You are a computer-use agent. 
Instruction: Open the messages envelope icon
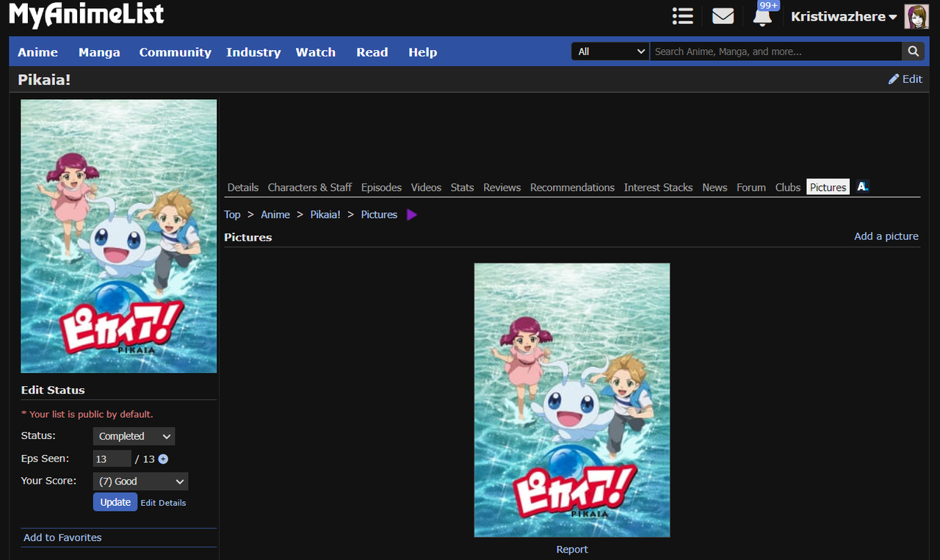tap(723, 16)
